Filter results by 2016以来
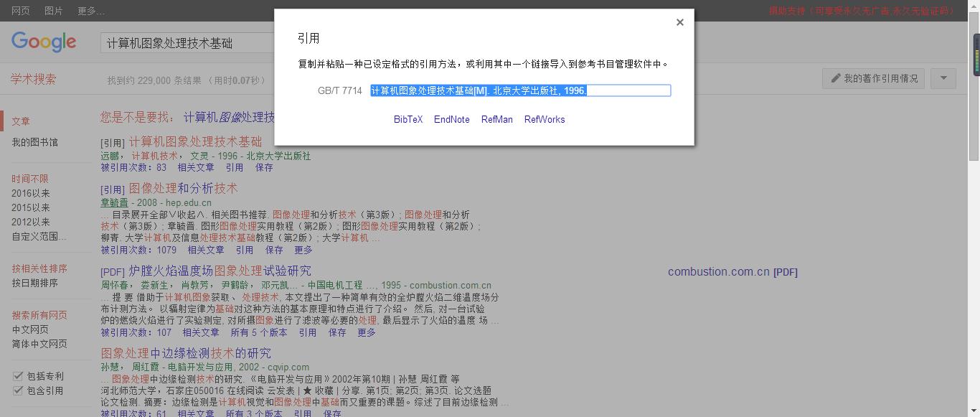Viewport: 980px width, 417px height. pyautogui.click(x=31, y=193)
